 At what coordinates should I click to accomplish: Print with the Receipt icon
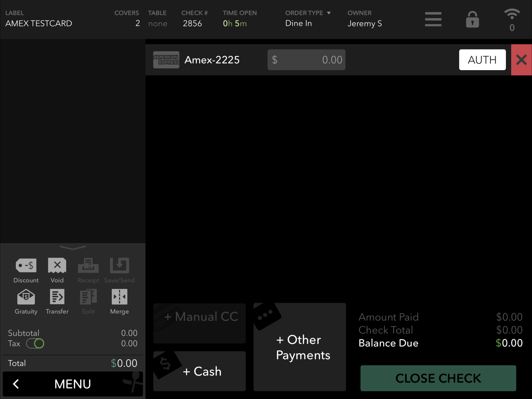coord(88,265)
